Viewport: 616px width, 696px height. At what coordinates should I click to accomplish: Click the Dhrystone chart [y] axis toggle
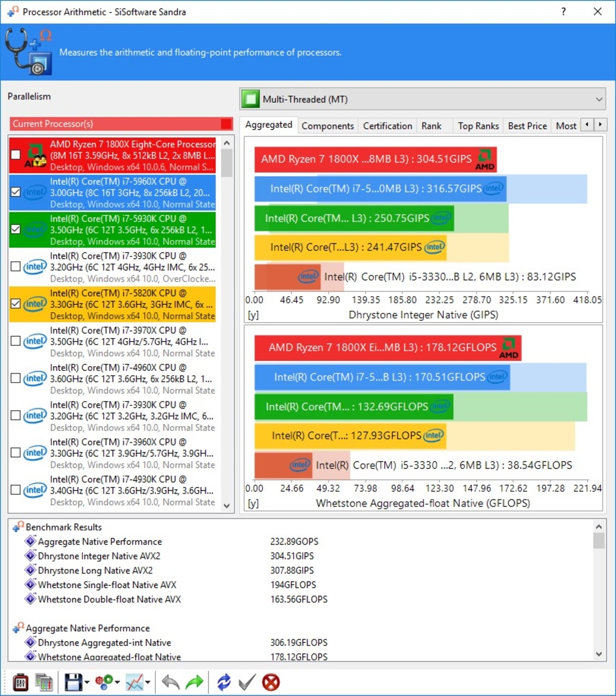(x=253, y=315)
